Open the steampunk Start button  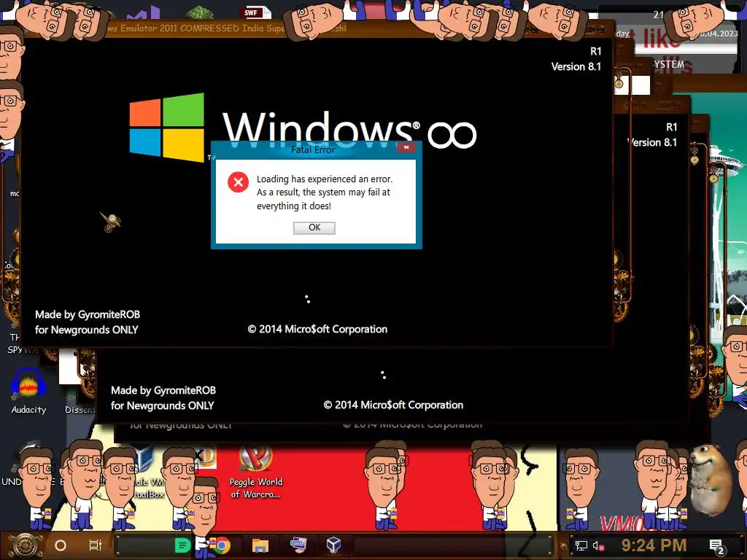point(24,545)
